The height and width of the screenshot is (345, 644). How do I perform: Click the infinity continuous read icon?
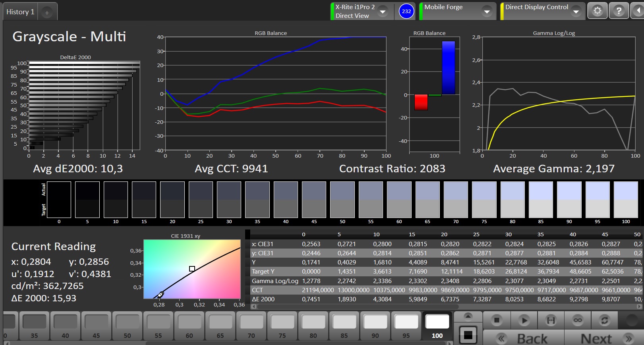578,320
